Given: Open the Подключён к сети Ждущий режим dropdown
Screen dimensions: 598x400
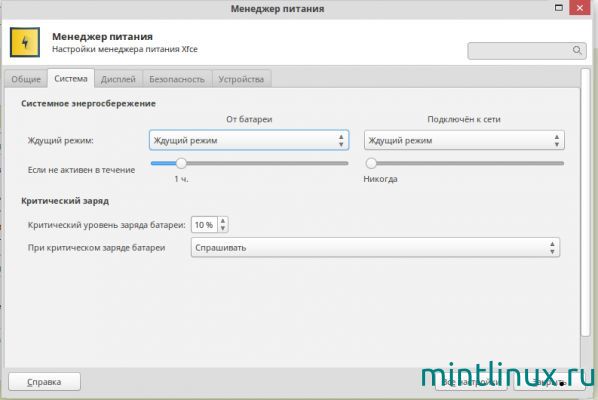Looking at the screenshot, I should click(464, 140).
